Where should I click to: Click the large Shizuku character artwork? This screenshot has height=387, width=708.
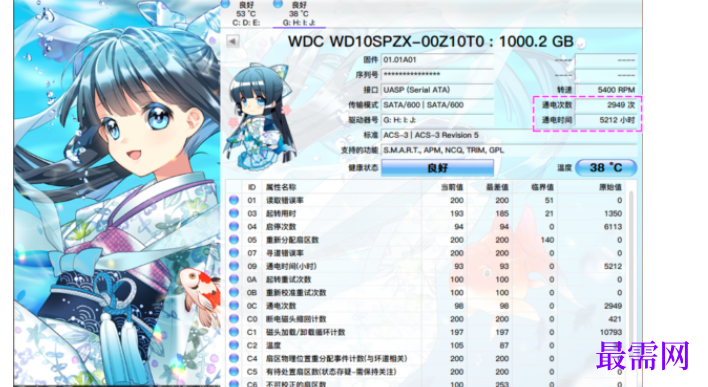point(116,193)
